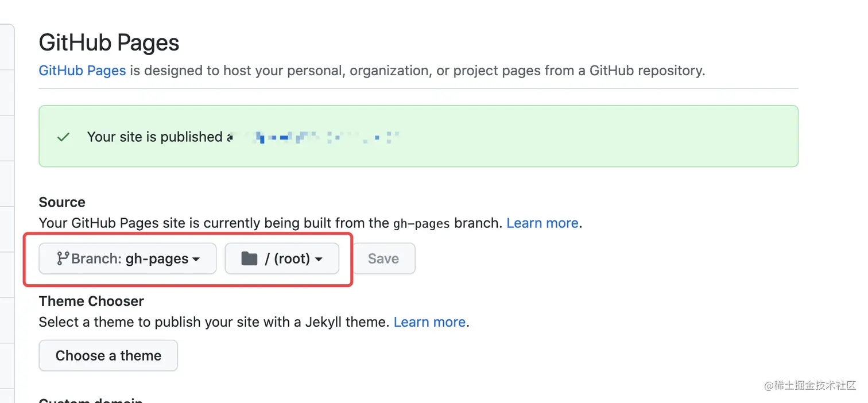The width and height of the screenshot is (868, 403).
Task: Click the '/ (root)' label text
Action: click(287, 258)
